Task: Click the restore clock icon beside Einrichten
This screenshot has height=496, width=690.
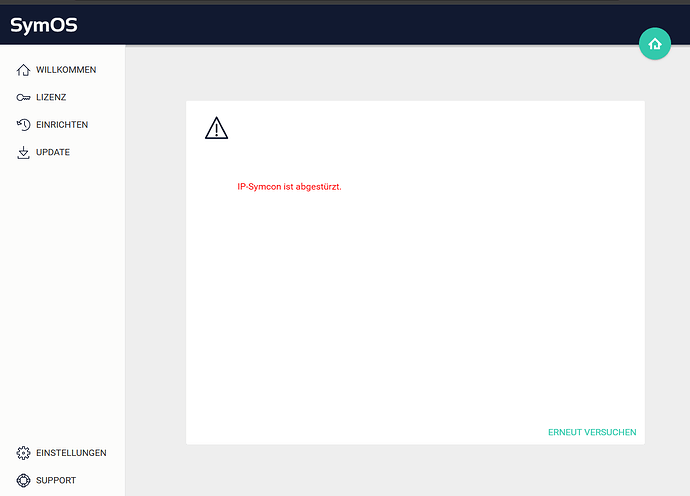Action: click(23, 125)
